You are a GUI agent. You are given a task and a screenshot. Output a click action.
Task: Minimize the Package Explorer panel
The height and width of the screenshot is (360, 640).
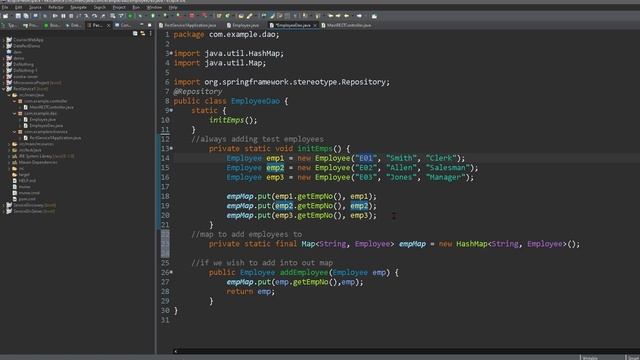tap(142, 25)
